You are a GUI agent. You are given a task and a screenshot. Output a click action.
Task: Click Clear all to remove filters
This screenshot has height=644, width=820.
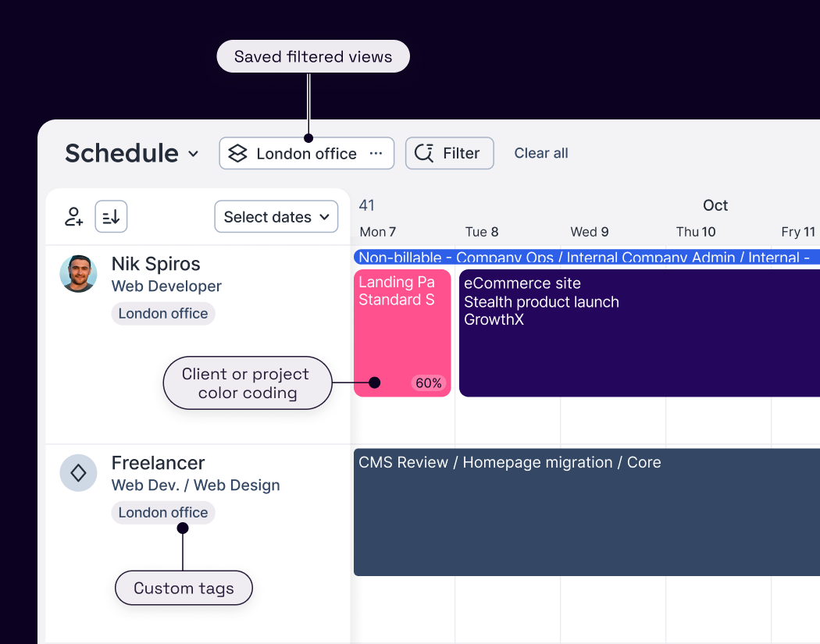click(540, 153)
